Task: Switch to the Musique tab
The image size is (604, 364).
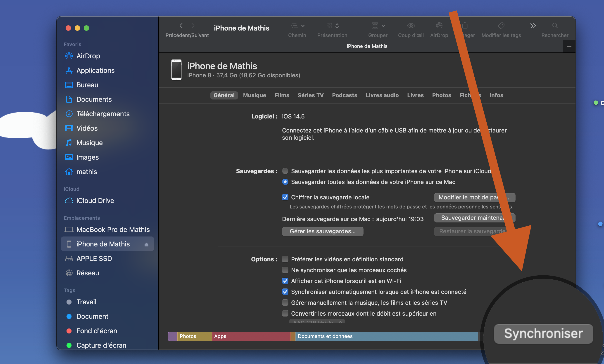Action: pos(254,95)
